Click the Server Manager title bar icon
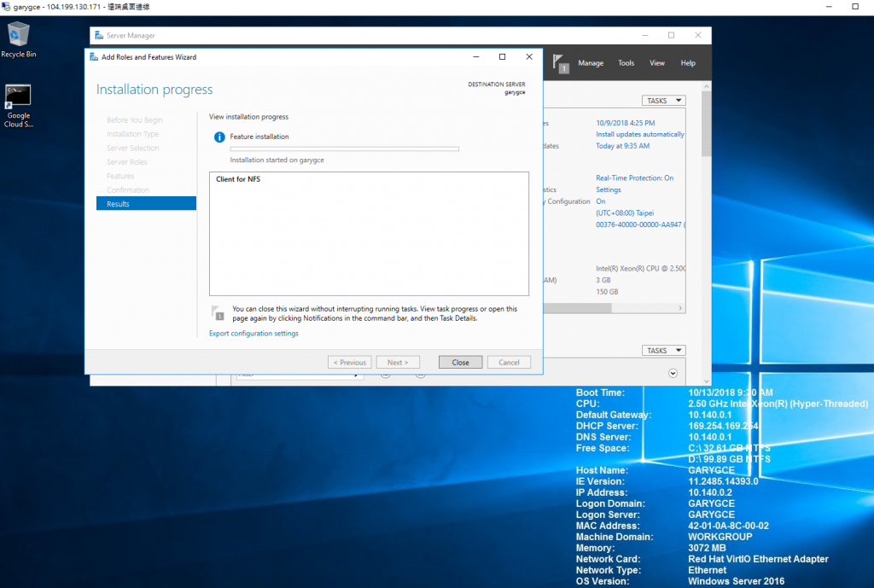 coord(99,35)
